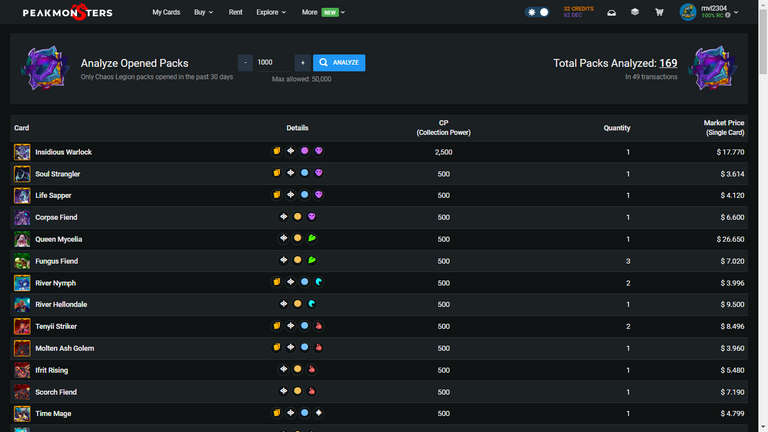The image size is (768, 432).
Task: Click the fire element icon for Ifrit Rising
Action: pyautogui.click(x=312, y=369)
